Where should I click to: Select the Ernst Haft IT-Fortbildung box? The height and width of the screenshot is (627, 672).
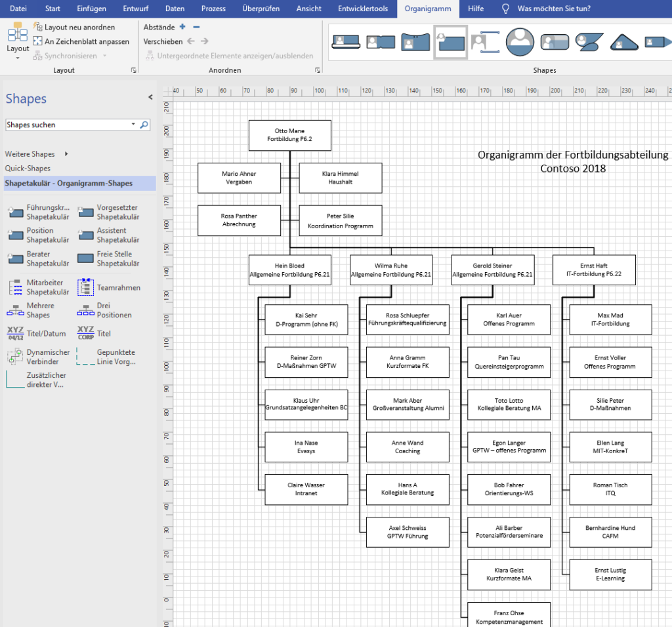coord(594,270)
